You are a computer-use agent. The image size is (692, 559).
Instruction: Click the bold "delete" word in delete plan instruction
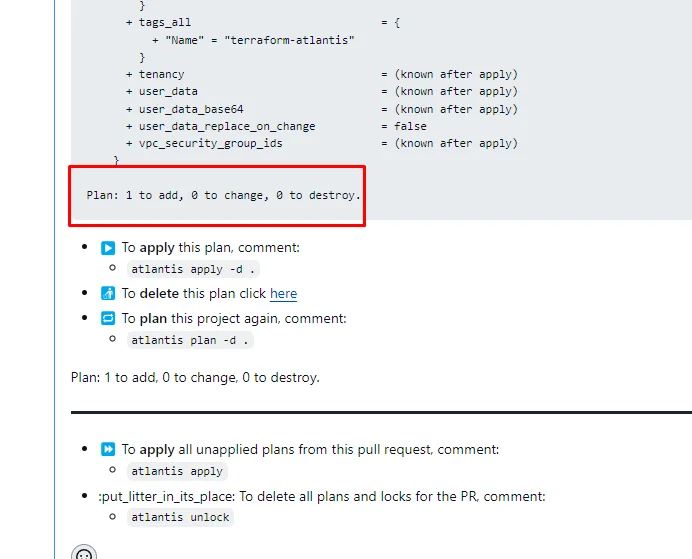point(159,293)
